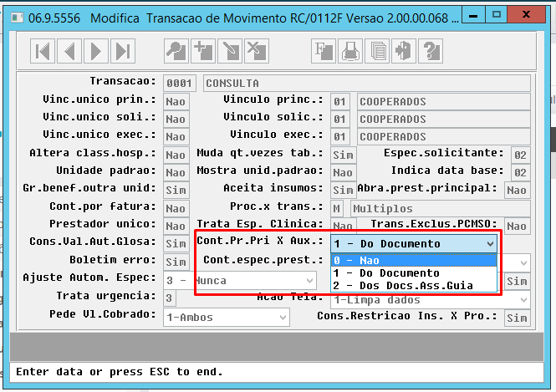Click the Altera class.hosp. value field
The width and height of the screenshot is (556, 392).
click(176, 155)
